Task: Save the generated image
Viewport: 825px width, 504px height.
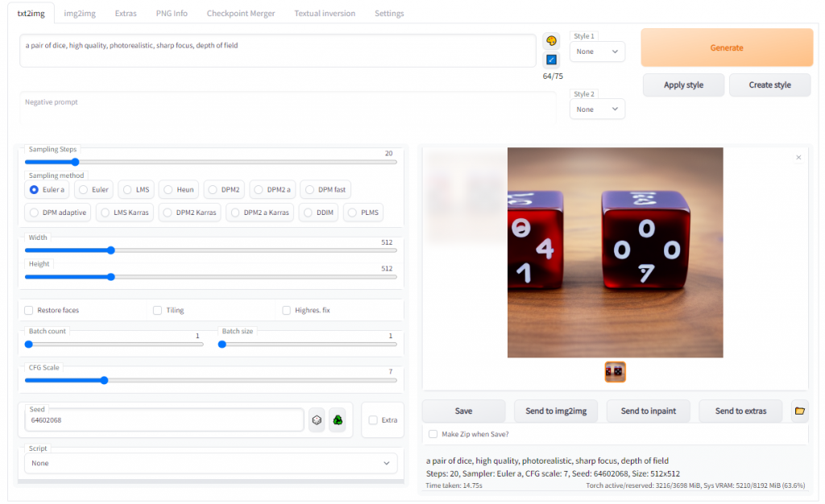Action: [463, 411]
